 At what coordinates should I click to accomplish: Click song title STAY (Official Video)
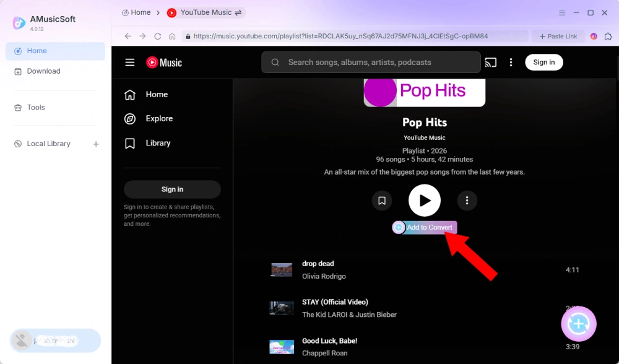click(335, 302)
